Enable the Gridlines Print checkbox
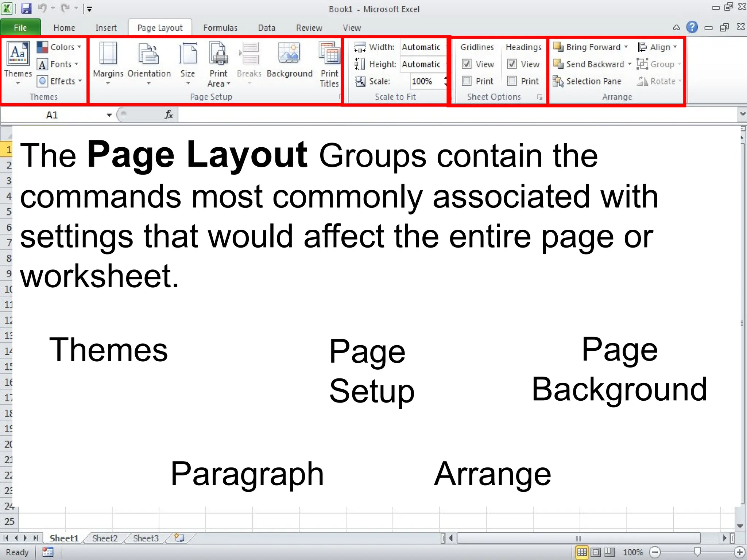This screenshot has height=560, width=747. [x=467, y=81]
